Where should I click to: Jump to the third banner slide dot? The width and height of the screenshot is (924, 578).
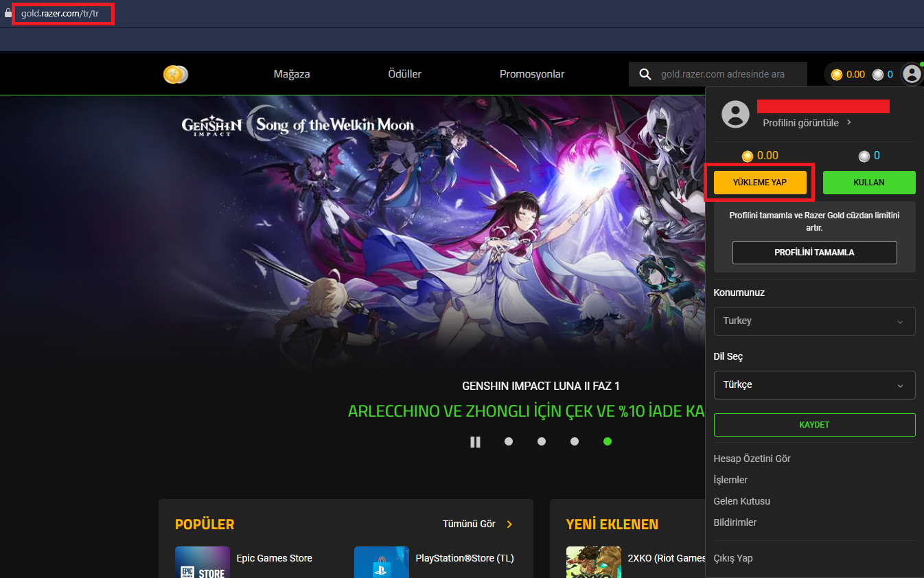pyautogui.click(x=575, y=441)
